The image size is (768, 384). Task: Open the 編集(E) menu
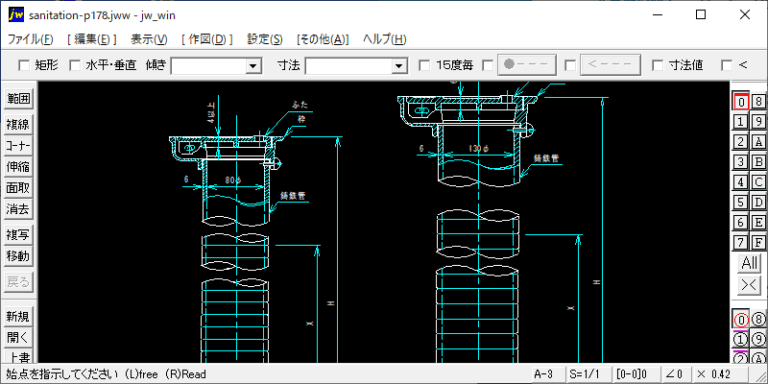92,39
